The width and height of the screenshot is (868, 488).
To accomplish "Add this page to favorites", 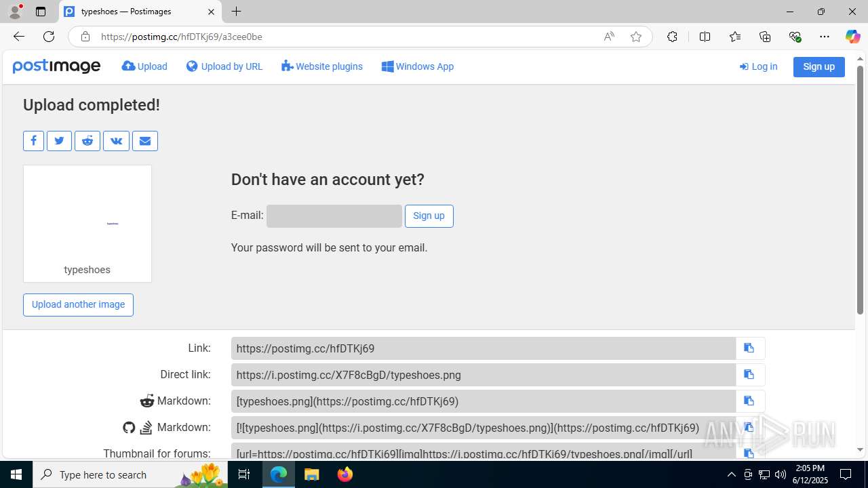I will click(x=636, y=37).
